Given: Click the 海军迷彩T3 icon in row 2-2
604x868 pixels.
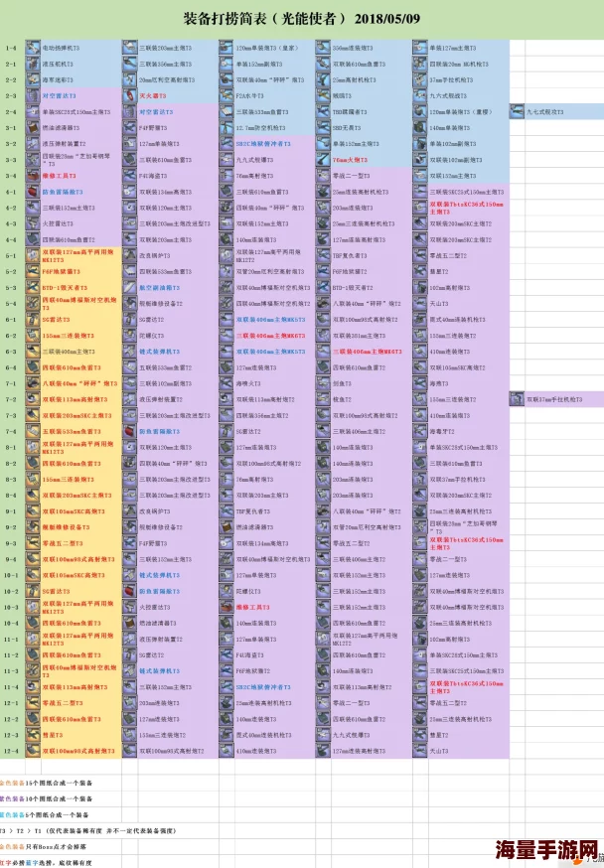Looking at the screenshot, I should coord(33,79).
